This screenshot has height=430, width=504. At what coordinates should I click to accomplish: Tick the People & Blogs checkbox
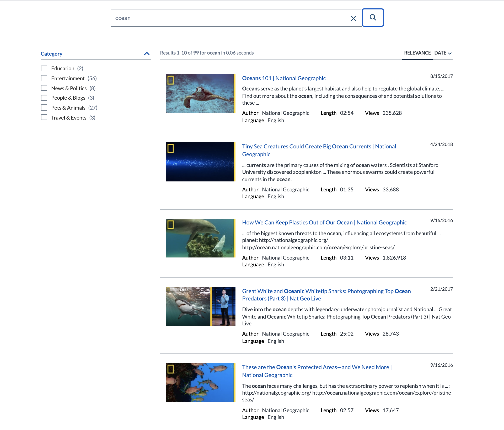coord(44,98)
